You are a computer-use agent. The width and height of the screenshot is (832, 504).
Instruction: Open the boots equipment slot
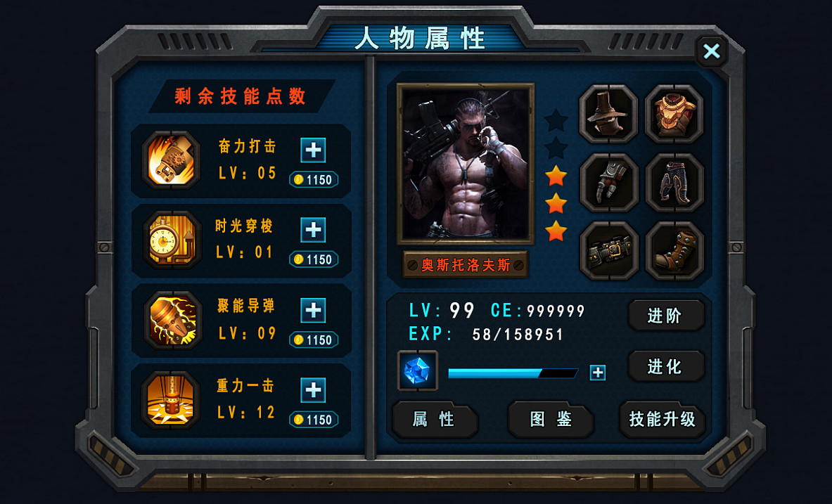point(674,251)
